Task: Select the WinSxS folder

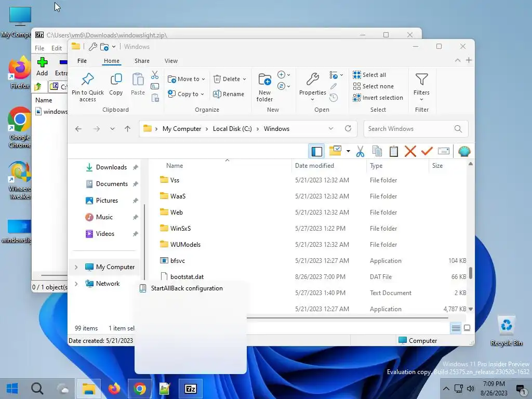Action: tap(180, 229)
